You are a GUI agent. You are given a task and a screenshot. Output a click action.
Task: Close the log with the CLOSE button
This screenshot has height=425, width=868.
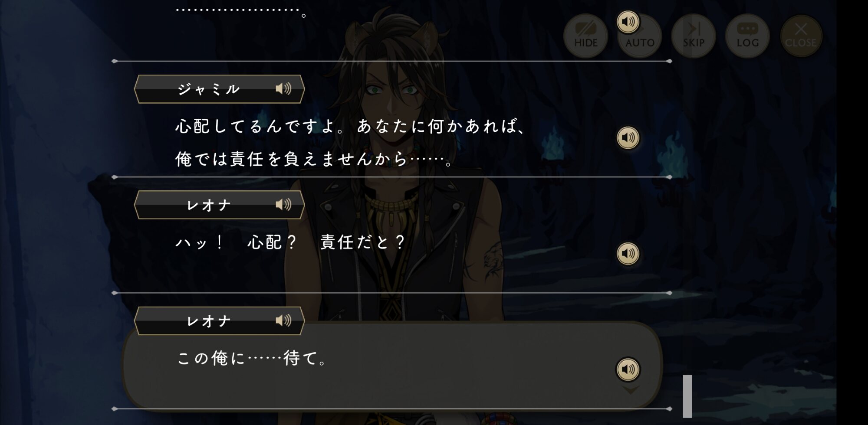click(x=801, y=36)
